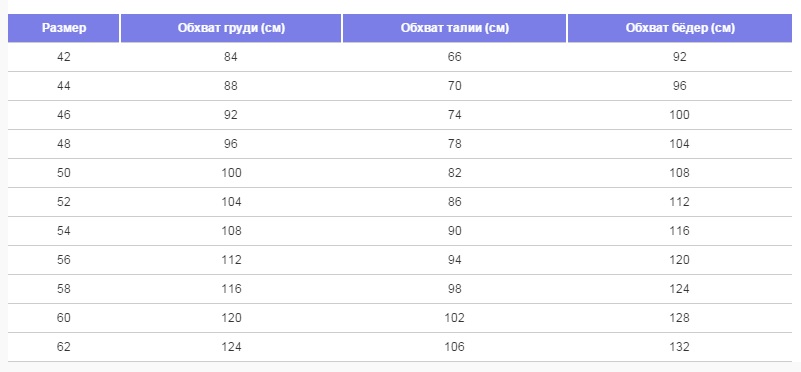Click the Обхват талии (см) header
The height and width of the screenshot is (372, 801).
[x=455, y=28]
